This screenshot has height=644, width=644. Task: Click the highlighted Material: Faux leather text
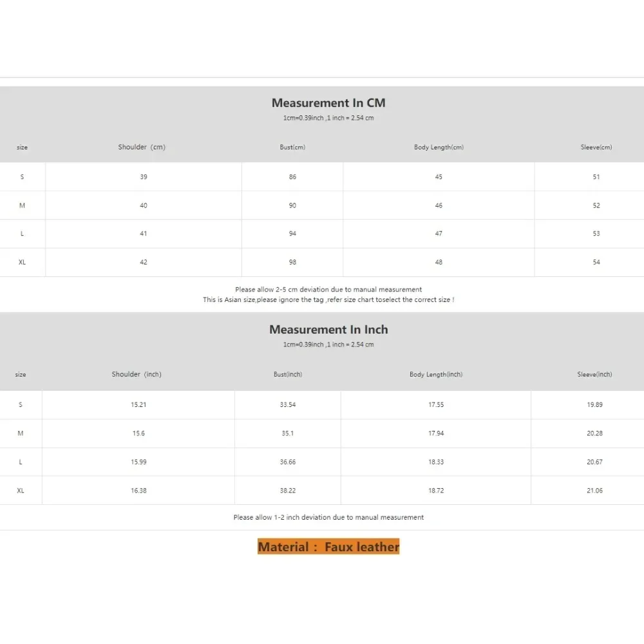pos(328,547)
